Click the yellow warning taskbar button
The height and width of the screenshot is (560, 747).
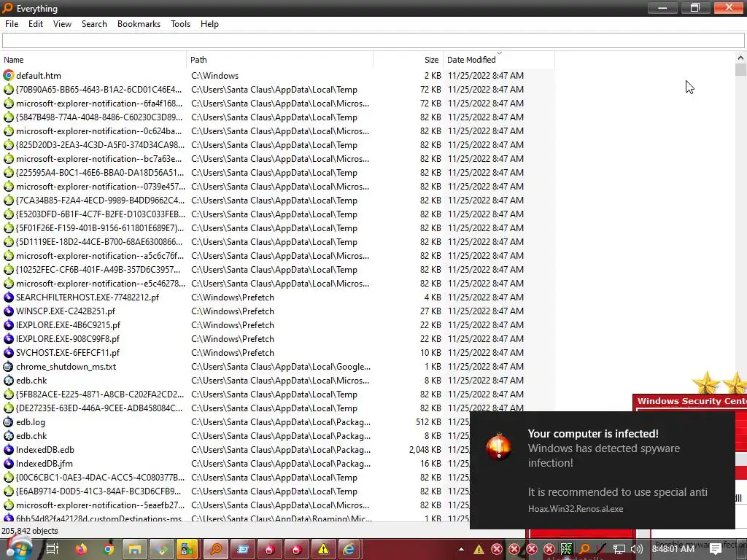click(323, 549)
